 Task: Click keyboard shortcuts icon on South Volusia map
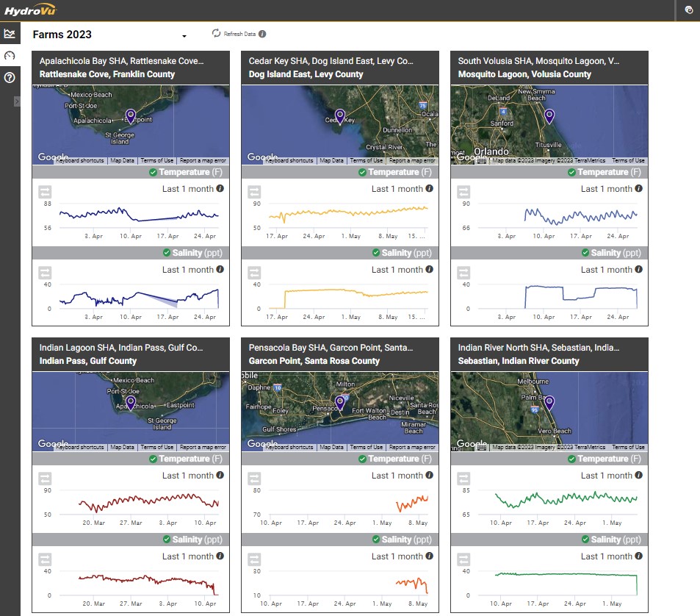pos(482,160)
